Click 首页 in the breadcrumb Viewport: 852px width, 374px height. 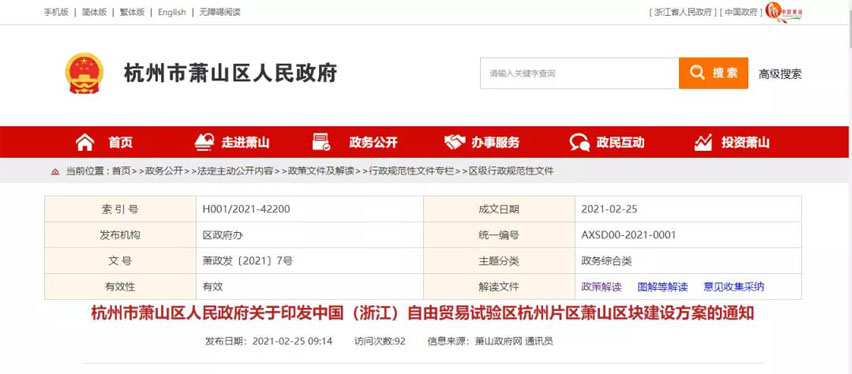tap(121, 171)
